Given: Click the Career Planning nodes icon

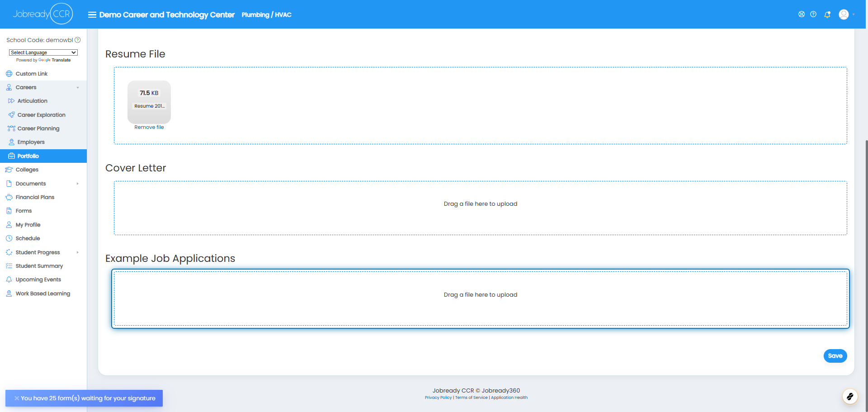Looking at the screenshot, I should (x=11, y=128).
